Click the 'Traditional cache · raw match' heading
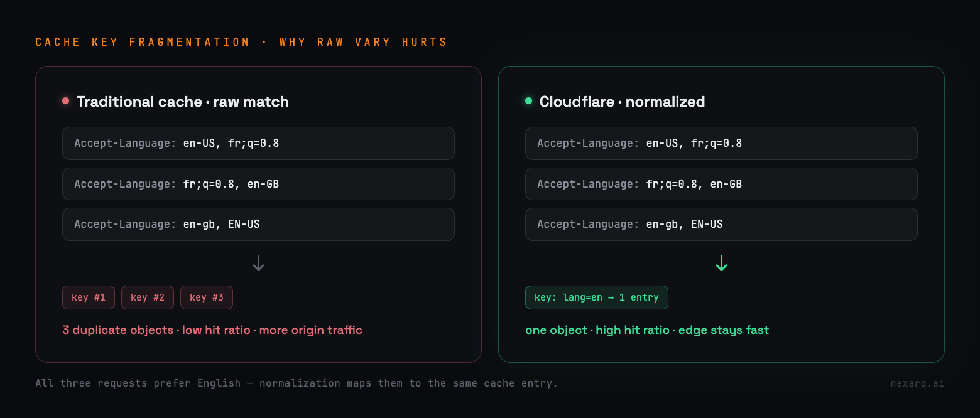Image resolution: width=980 pixels, height=418 pixels. pyautogui.click(x=183, y=102)
